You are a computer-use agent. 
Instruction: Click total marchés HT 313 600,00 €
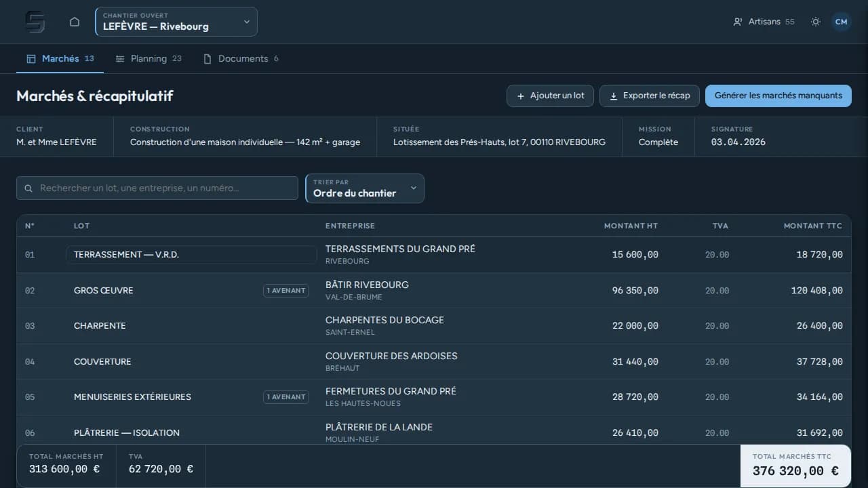click(x=64, y=469)
